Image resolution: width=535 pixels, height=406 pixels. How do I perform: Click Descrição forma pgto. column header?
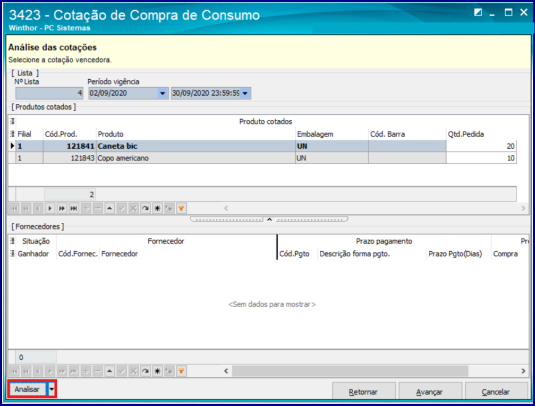372,254
